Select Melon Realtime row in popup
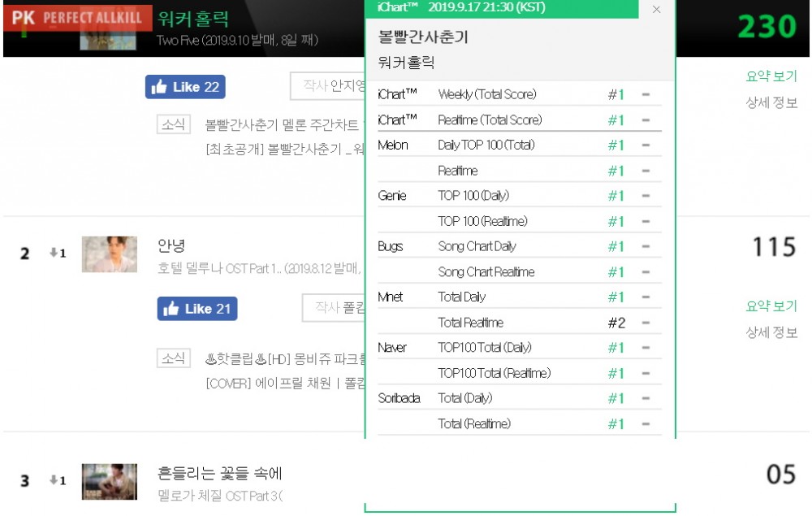Viewport: 812px width, 516px height. point(520,171)
